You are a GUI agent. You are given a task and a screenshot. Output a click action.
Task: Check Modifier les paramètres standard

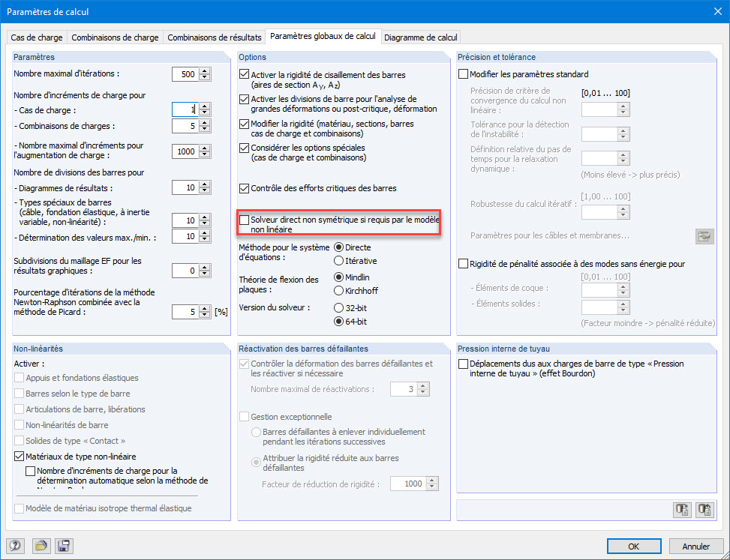pos(463,74)
